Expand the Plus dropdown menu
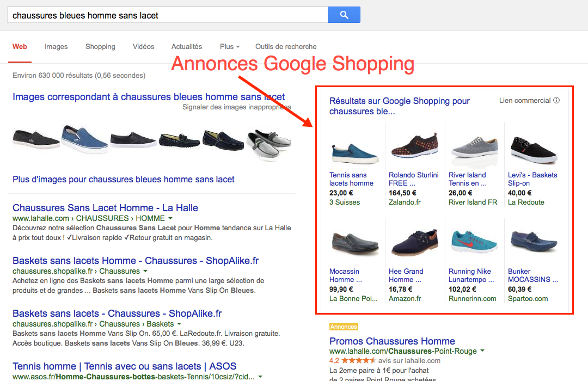 click(230, 46)
